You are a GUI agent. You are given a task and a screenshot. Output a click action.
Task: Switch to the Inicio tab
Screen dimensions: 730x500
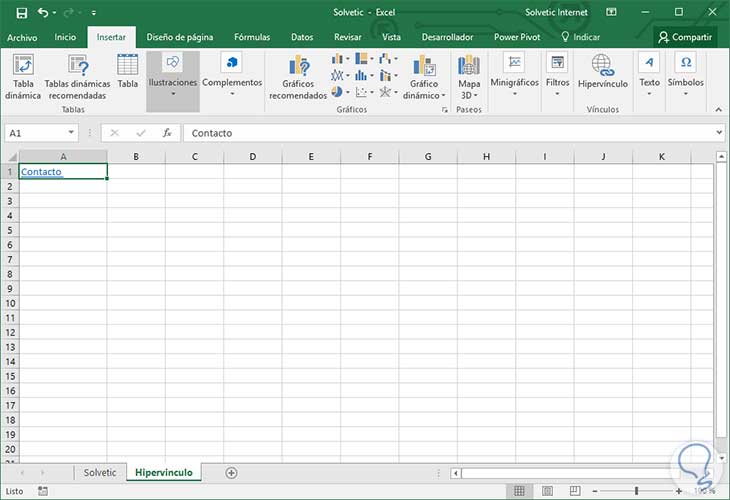(x=65, y=37)
